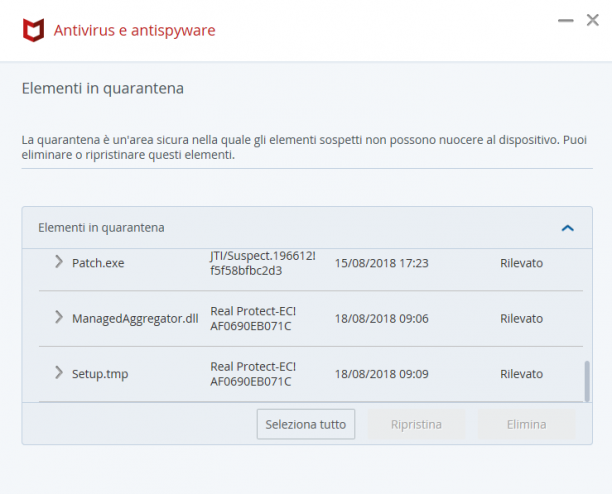This screenshot has width=612, height=494.
Task: Click the date 18/08/2018 09:06
Action: pyautogui.click(x=381, y=318)
